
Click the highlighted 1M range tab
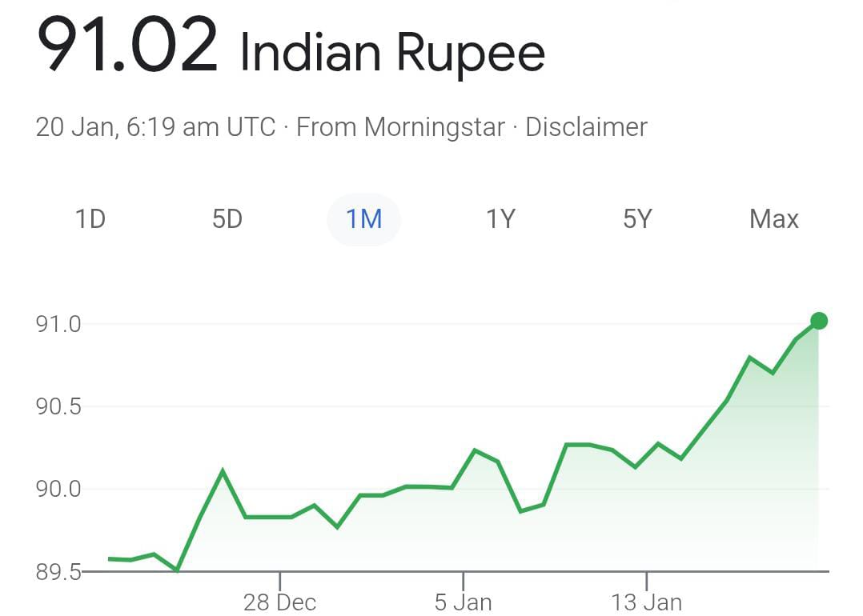tap(363, 219)
